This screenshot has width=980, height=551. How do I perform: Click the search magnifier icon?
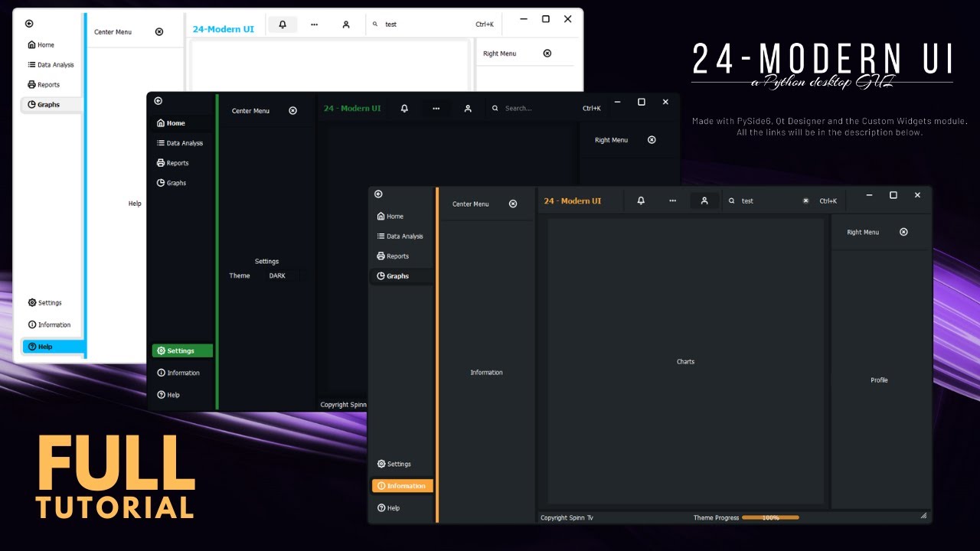pos(732,201)
